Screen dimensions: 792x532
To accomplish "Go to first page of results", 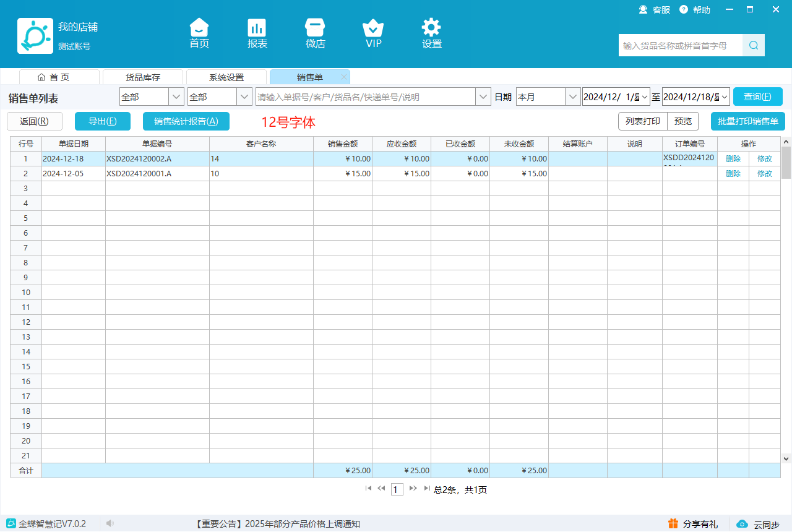I will [x=368, y=488].
